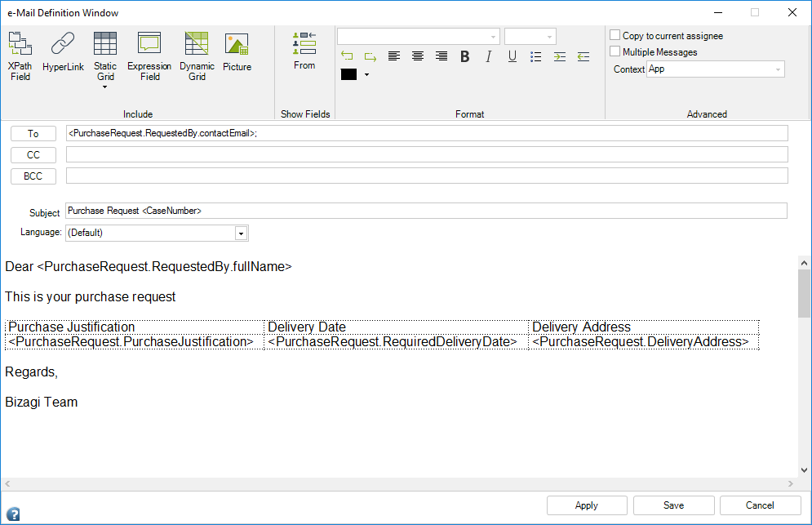This screenshot has height=525, width=812.
Task: Click the 'Dear' greeting line
Action: click(x=149, y=266)
